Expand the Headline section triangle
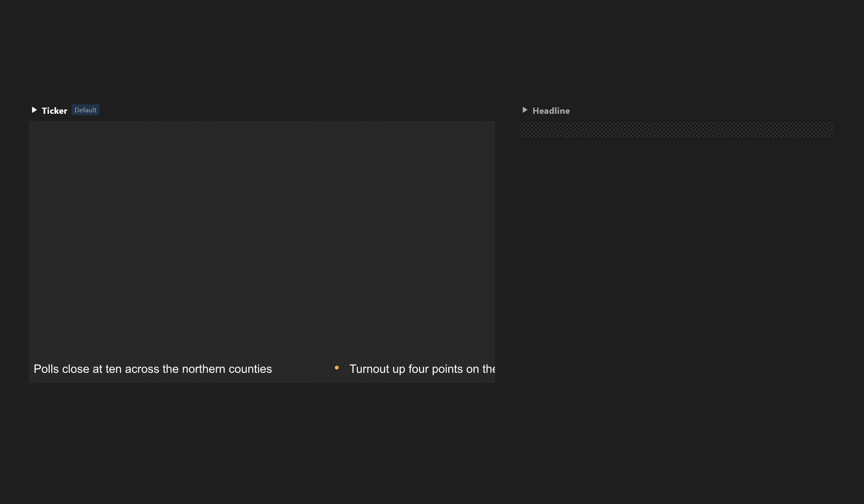The width and height of the screenshot is (864, 504). tap(525, 110)
